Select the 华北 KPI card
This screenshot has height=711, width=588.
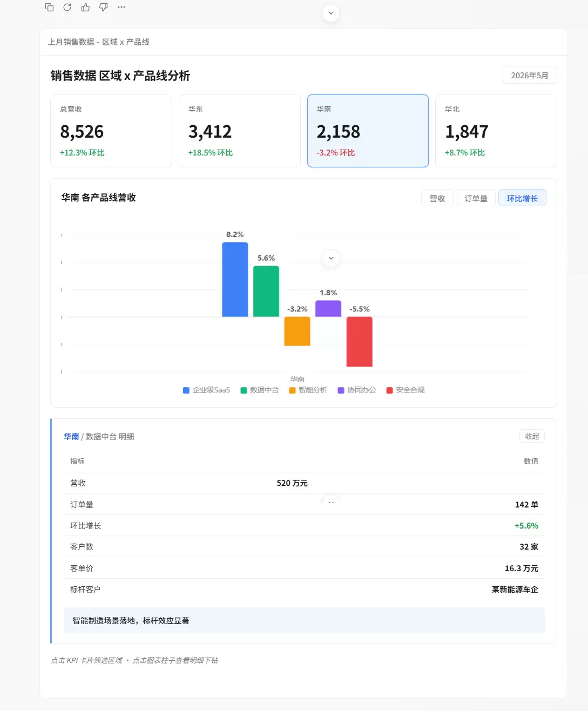pos(496,131)
